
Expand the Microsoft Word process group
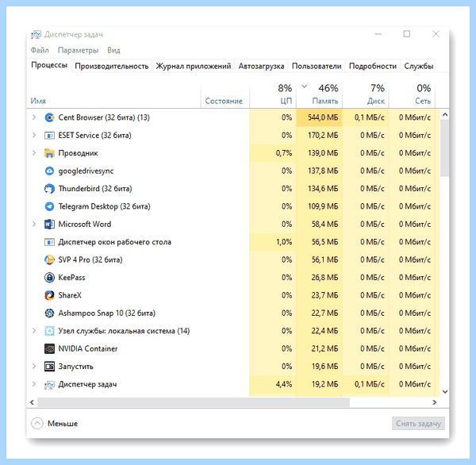click(34, 225)
